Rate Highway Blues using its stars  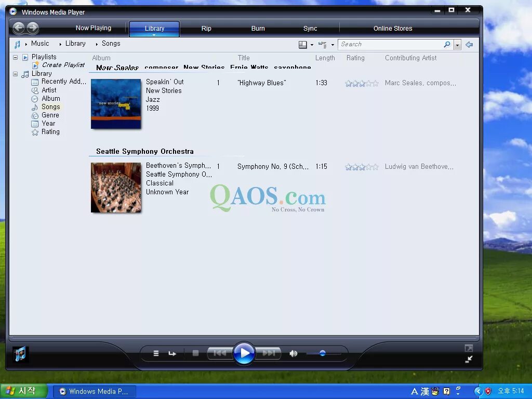(362, 83)
